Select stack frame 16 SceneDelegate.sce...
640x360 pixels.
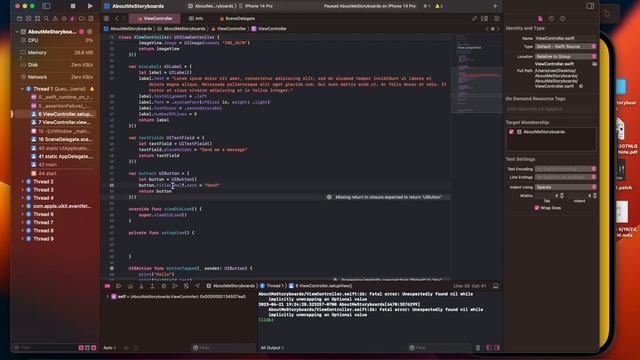pos(62,140)
